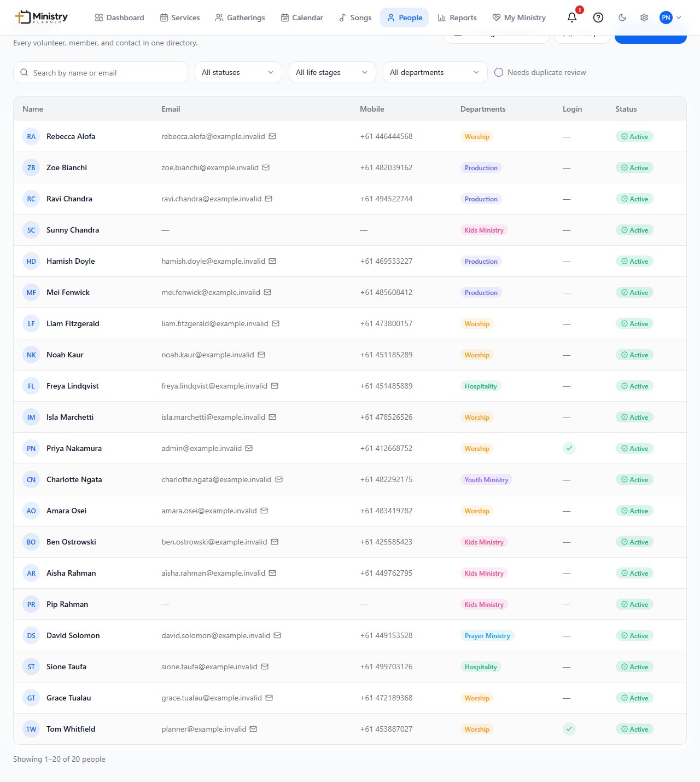
Task: Open Grace Tualau's profile
Action: click(x=69, y=698)
